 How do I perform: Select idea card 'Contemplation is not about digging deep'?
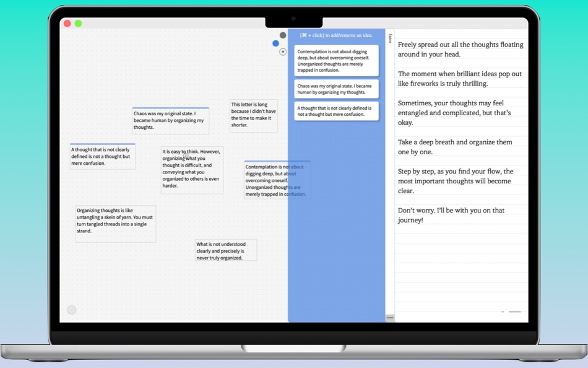pos(336,60)
